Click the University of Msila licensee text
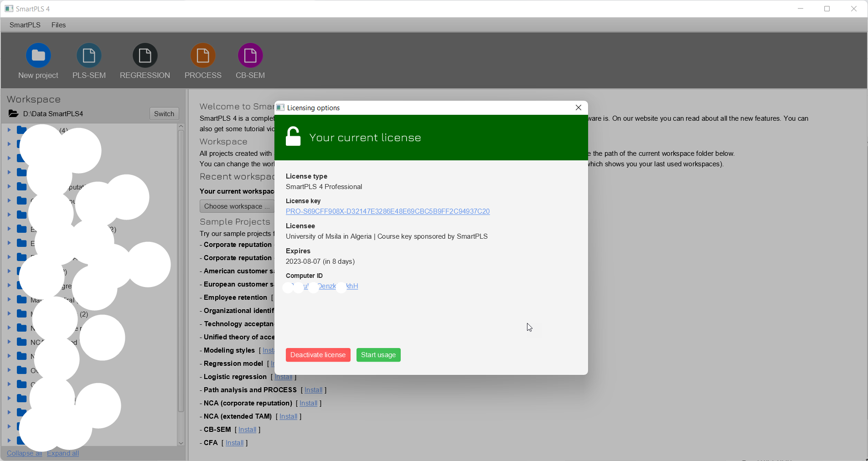 point(387,236)
